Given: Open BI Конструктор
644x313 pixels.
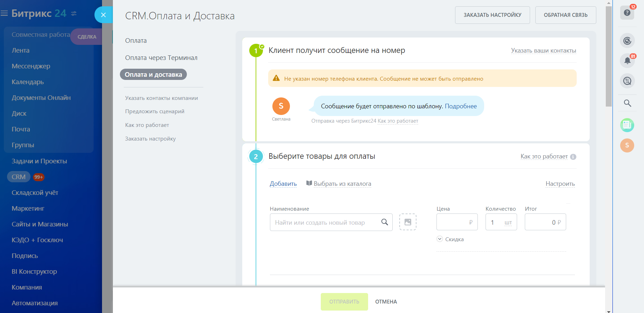Looking at the screenshot, I should pos(34,272).
